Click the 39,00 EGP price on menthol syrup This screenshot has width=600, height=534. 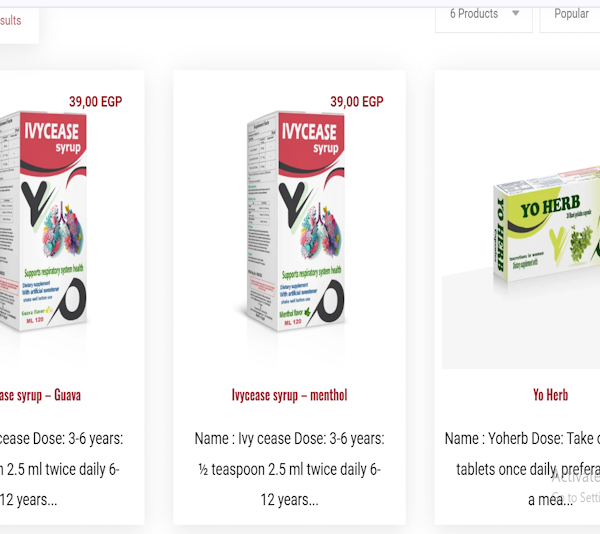tap(357, 102)
